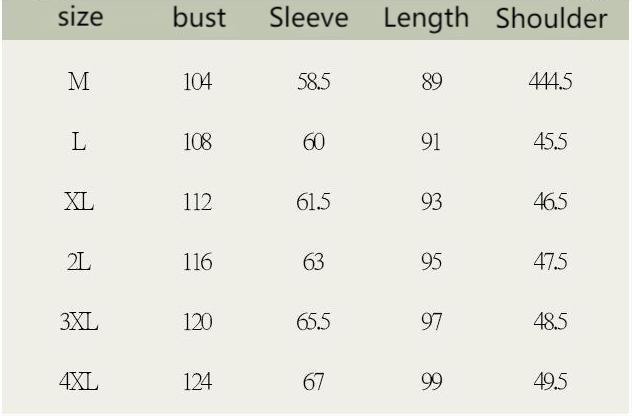
Task: Select the shoulder value 444.5
Action: (x=550, y=83)
